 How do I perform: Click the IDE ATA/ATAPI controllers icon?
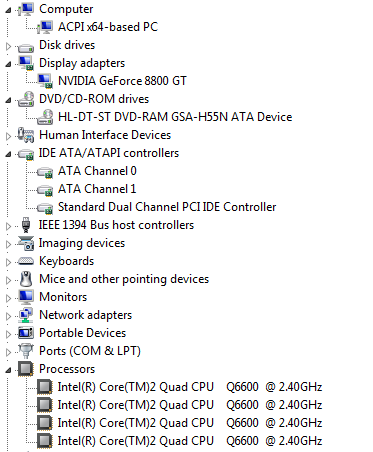[26, 154]
